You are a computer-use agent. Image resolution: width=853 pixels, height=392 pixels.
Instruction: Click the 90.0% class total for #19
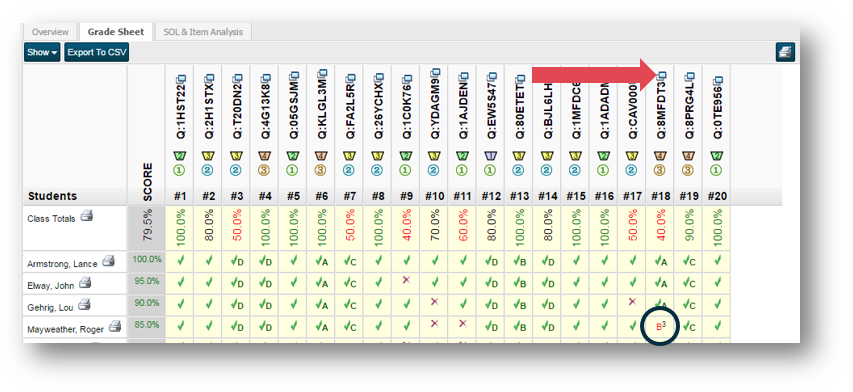click(689, 224)
